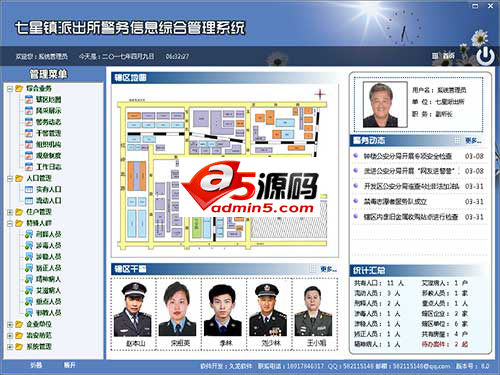Open the 精神病人 person icon
500x375 pixels.
(29, 279)
